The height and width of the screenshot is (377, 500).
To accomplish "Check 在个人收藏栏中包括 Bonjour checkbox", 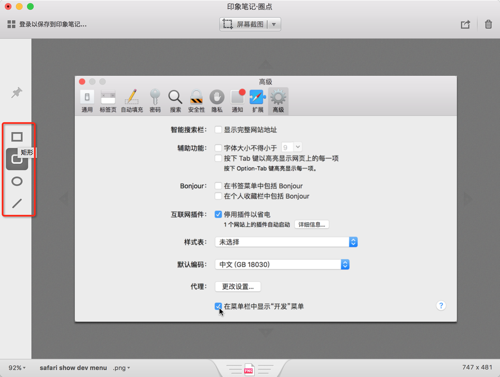I will point(218,196).
